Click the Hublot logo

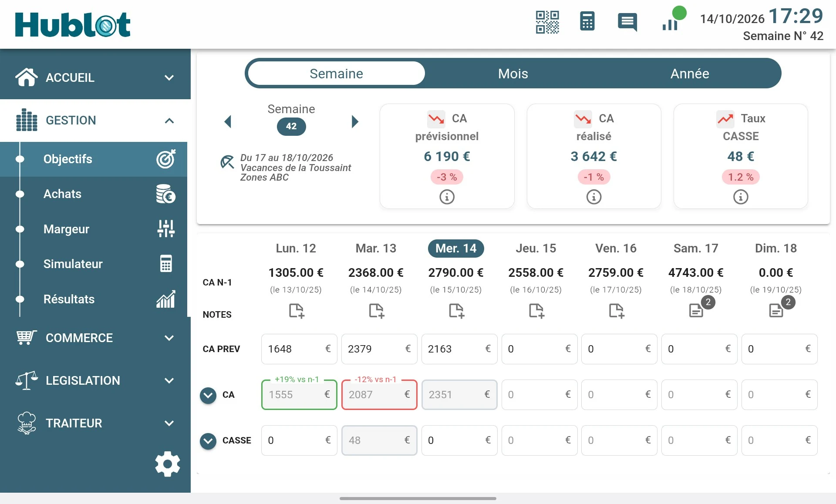(73, 24)
